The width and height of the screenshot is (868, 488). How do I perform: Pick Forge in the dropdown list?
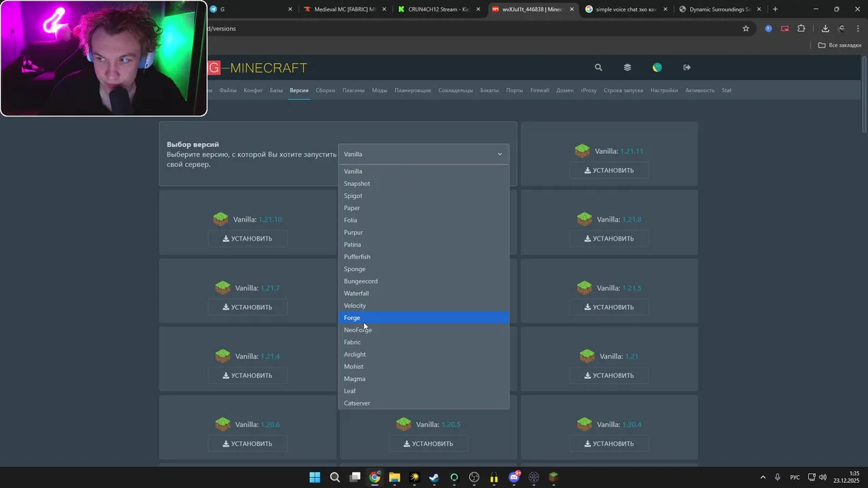(x=423, y=318)
